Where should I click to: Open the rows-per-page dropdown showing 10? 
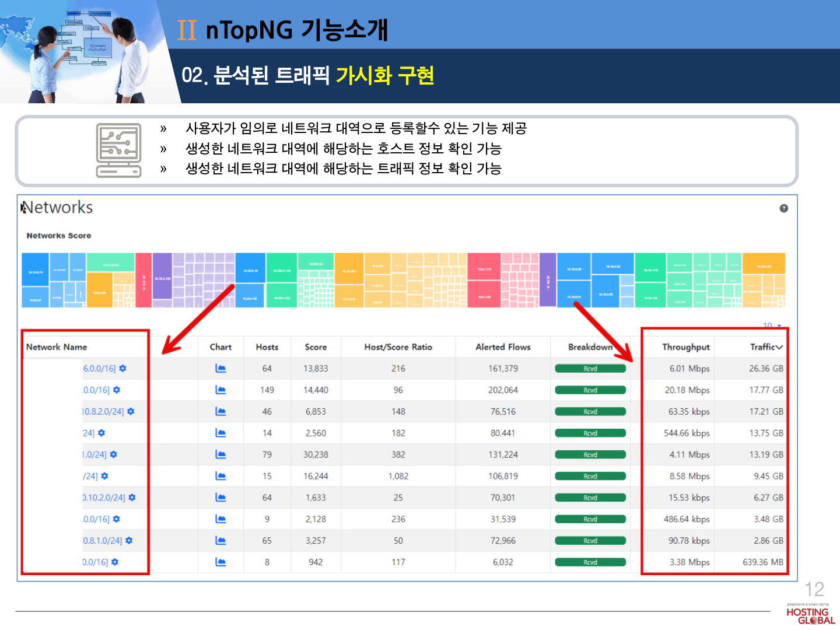click(x=772, y=325)
